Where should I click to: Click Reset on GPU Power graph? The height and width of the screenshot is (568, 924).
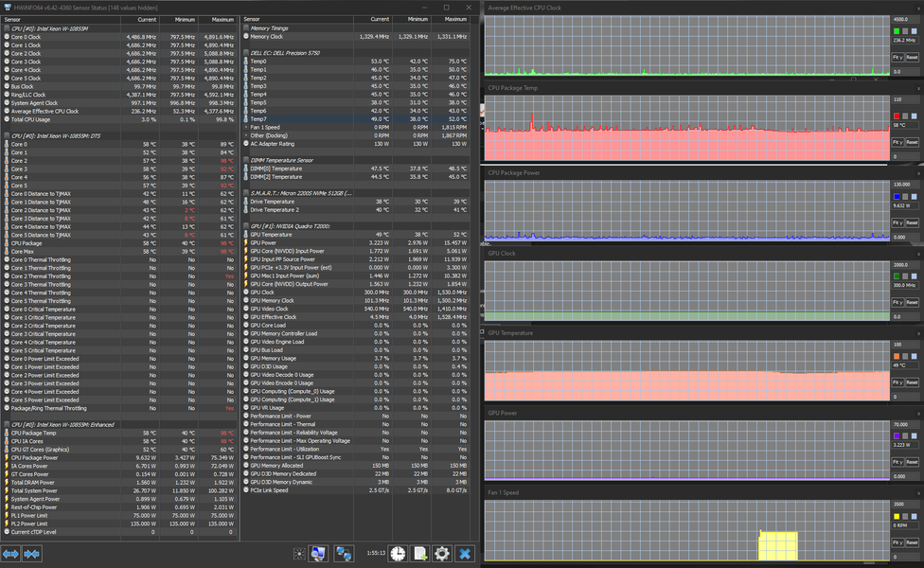tap(912, 462)
